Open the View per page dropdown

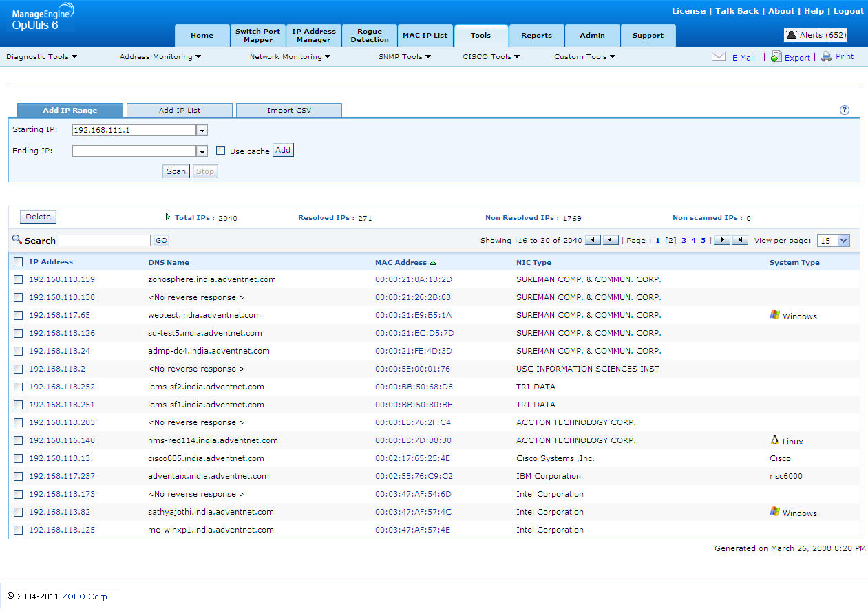coord(833,241)
